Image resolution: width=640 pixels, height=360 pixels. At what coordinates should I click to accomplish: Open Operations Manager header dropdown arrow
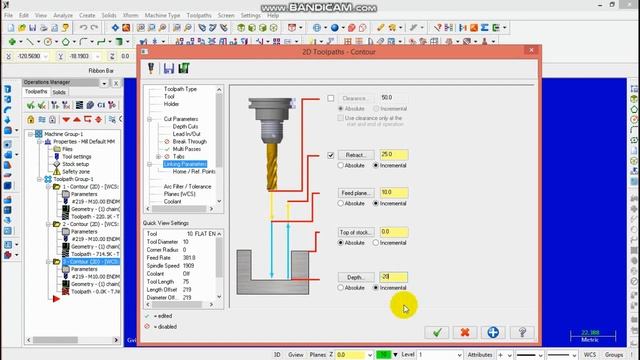[104, 83]
